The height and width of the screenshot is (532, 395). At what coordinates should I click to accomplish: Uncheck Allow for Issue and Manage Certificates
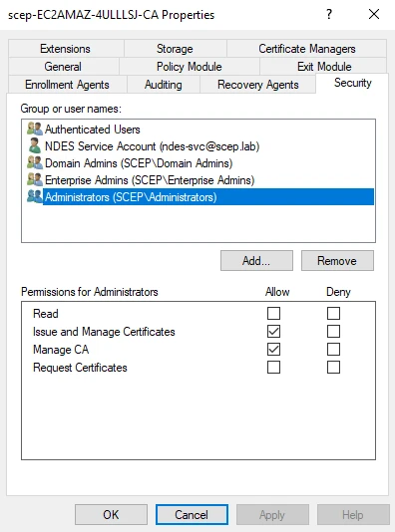(x=273, y=332)
